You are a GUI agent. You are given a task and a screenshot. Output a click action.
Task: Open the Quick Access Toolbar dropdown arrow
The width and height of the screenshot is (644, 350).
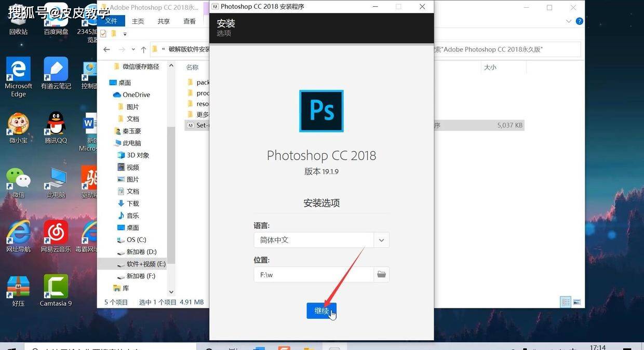125,34
